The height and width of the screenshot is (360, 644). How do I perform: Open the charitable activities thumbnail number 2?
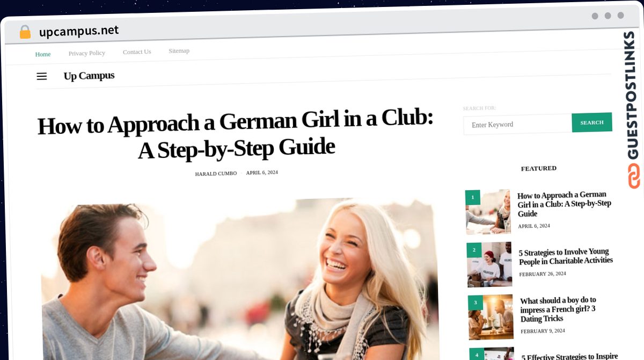point(490,264)
